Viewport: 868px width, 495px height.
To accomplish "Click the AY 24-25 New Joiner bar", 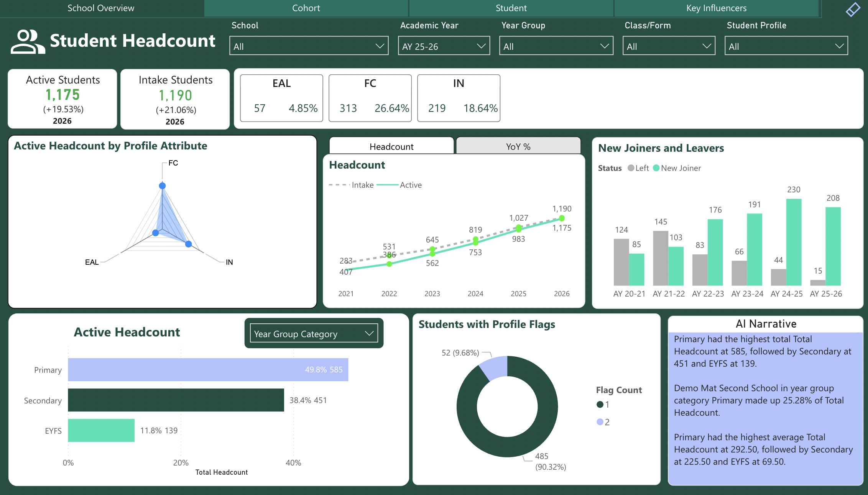I will click(x=794, y=242).
